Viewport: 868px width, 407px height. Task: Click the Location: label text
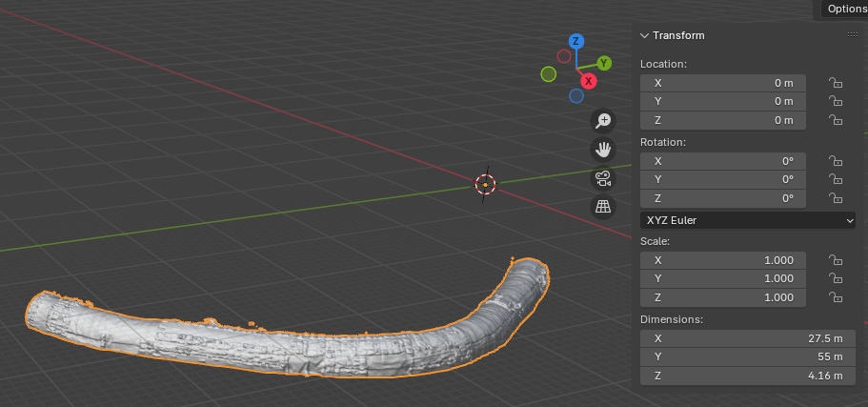663,64
